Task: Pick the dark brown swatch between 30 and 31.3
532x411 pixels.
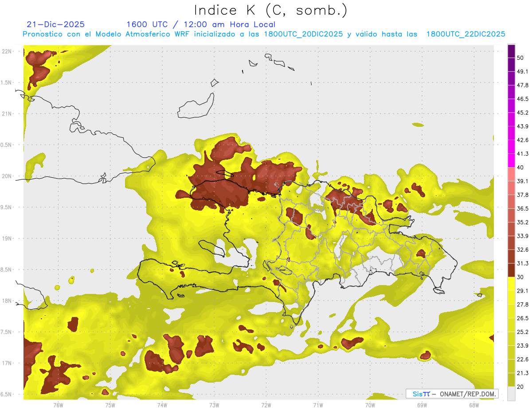Action: tap(511, 270)
